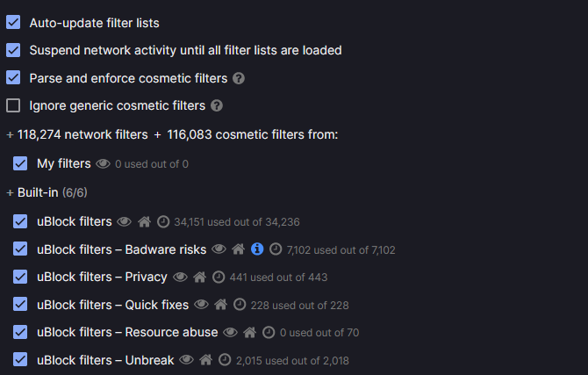Uncheck Suspend network activity until lists loaded
This screenshot has width=588, height=375.
point(13,50)
